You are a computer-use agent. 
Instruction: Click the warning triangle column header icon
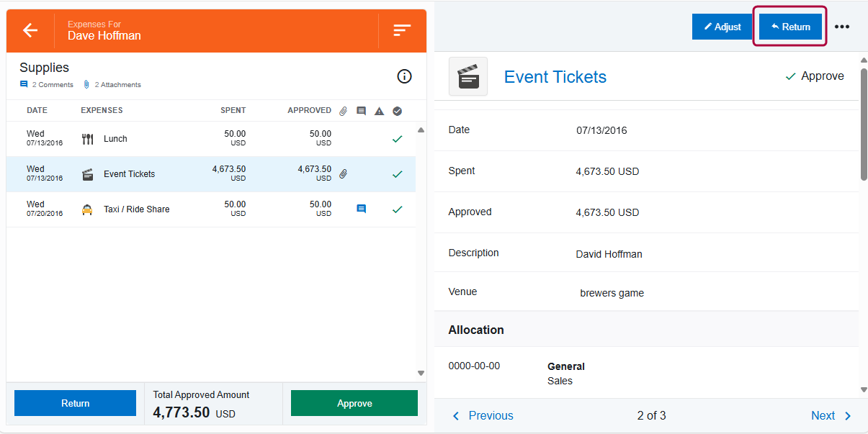click(x=380, y=111)
